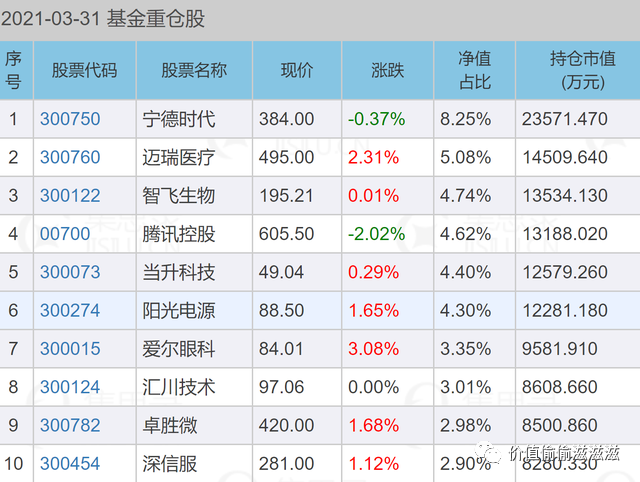This screenshot has width=640, height=482.
Task: Click the 2.31% change value
Action: coord(373,158)
